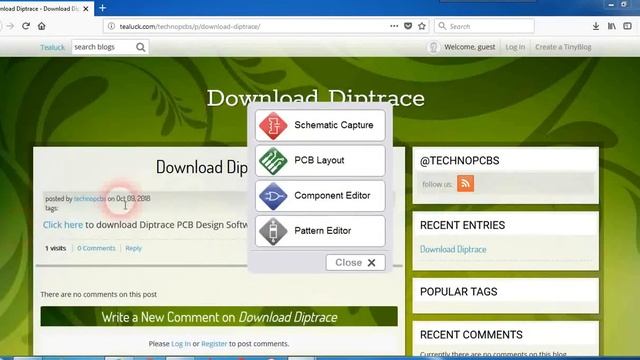Click the RECENT COMMENTS heading

pos(471,335)
